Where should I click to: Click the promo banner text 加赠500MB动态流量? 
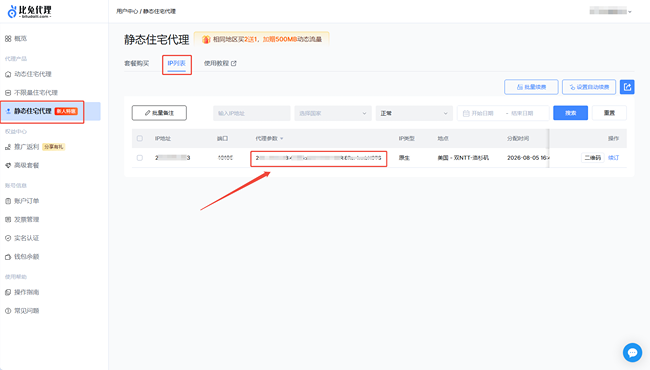(x=292, y=39)
